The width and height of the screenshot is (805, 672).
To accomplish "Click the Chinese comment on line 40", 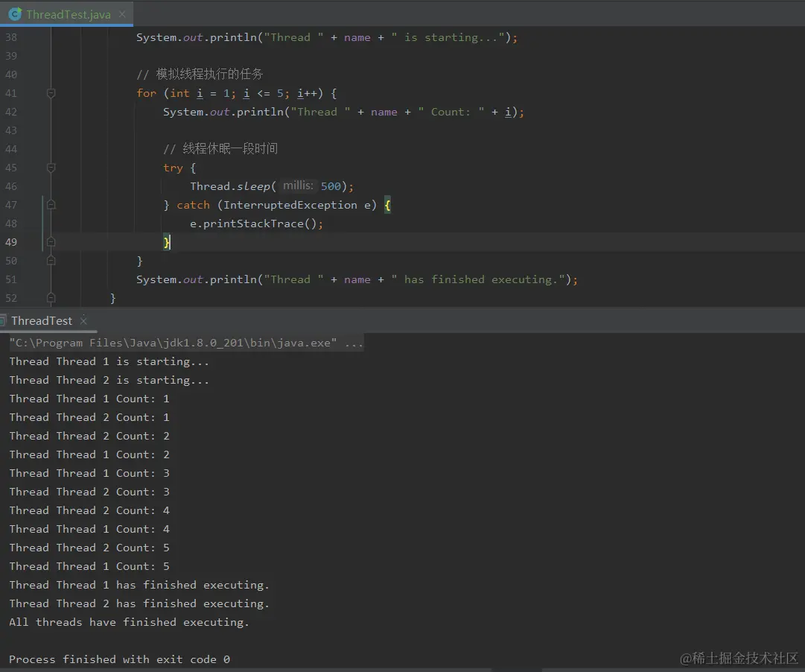I will [x=200, y=74].
